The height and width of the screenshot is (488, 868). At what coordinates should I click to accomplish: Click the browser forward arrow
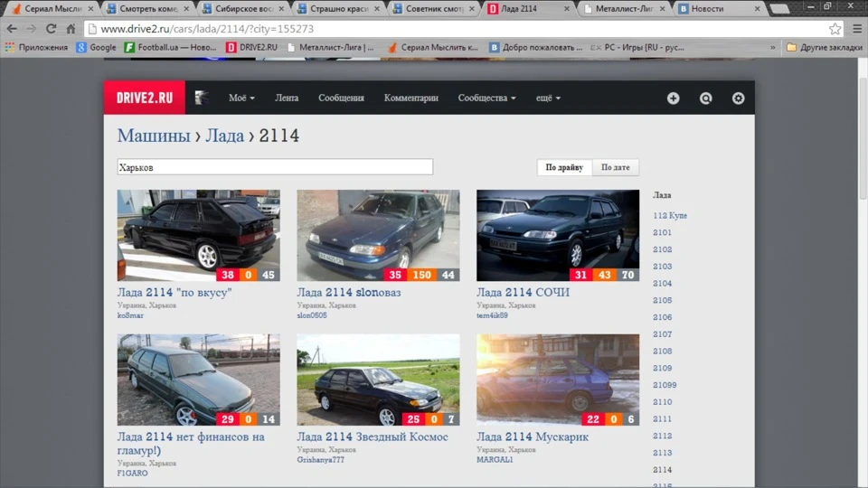point(31,29)
